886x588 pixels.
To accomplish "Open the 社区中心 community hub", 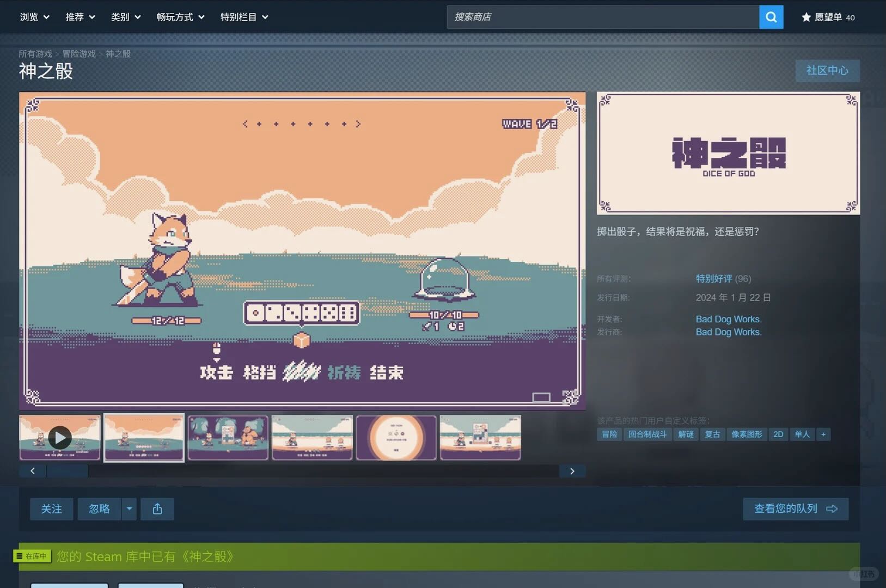I will pos(827,71).
